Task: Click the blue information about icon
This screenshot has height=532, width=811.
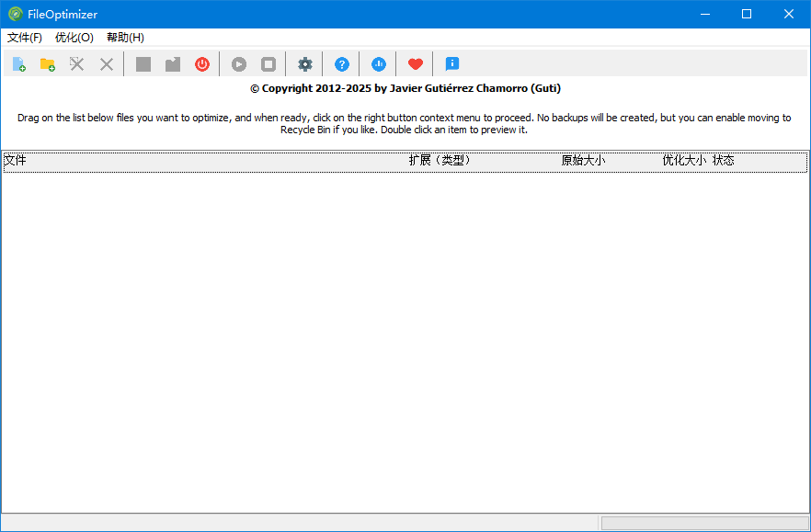Action: click(x=452, y=63)
